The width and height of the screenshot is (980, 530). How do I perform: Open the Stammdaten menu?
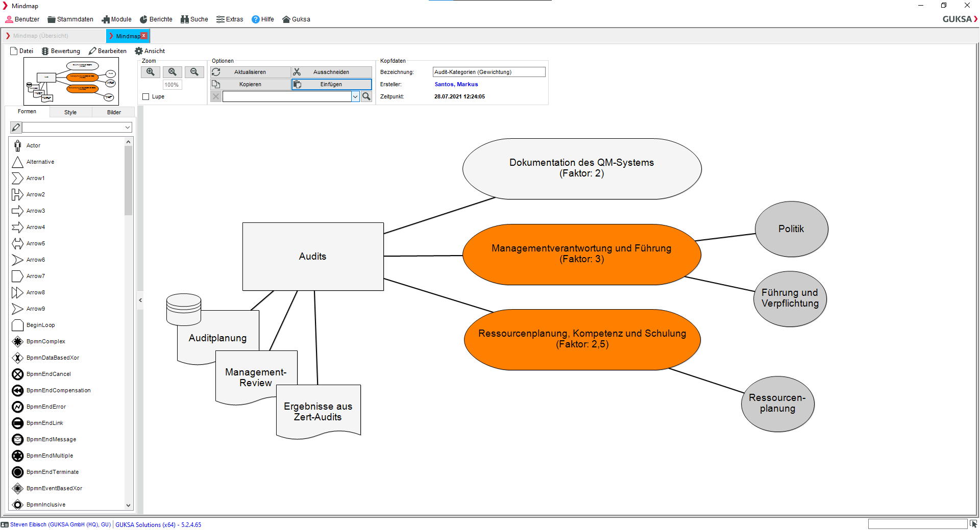70,19
